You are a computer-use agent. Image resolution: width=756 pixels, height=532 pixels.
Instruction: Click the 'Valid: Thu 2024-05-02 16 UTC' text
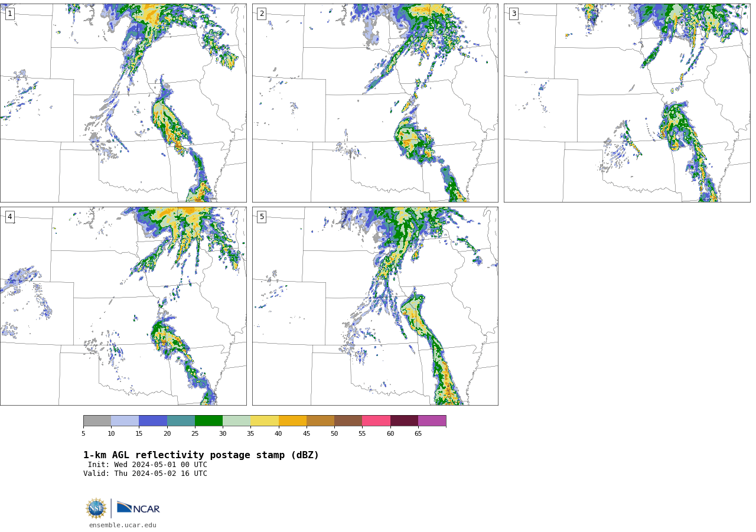tap(145, 474)
